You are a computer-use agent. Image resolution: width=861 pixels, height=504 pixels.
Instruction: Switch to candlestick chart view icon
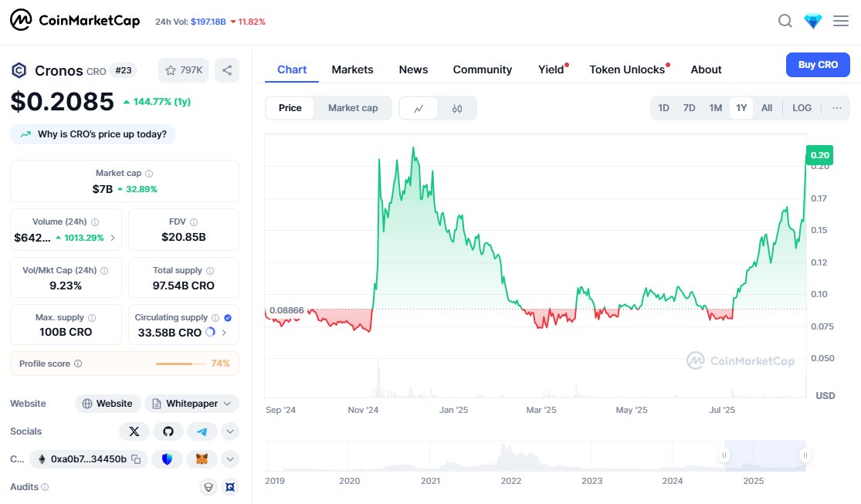pyautogui.click(x=457, y=108)
